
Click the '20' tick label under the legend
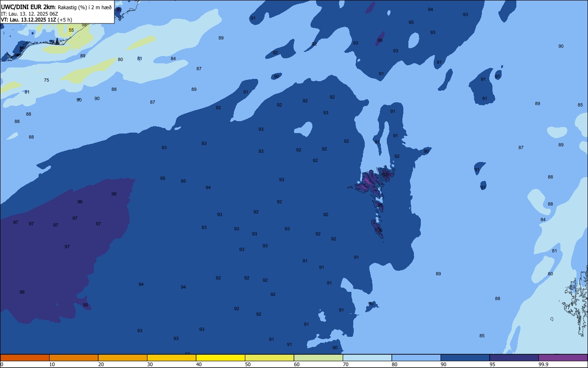tap(101, 364)
